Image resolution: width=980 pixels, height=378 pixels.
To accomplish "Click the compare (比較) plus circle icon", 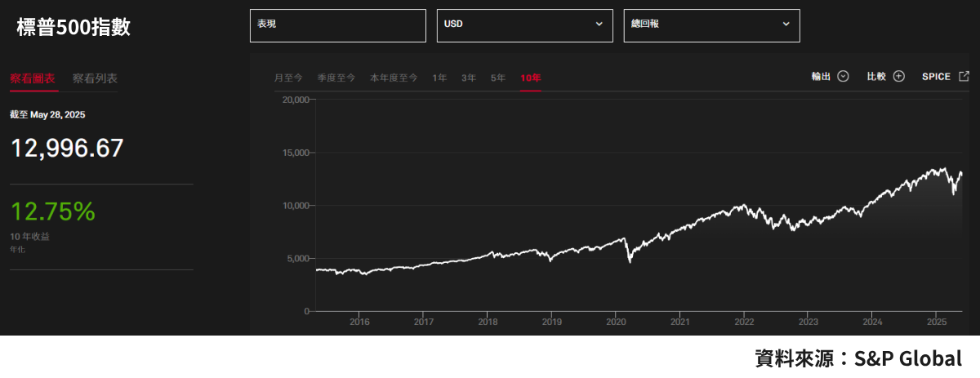I will pos(899,76).
